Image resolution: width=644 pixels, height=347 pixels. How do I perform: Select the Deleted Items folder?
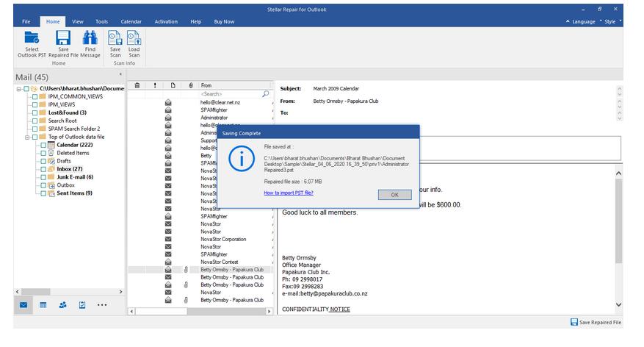[x=73, y=153]
